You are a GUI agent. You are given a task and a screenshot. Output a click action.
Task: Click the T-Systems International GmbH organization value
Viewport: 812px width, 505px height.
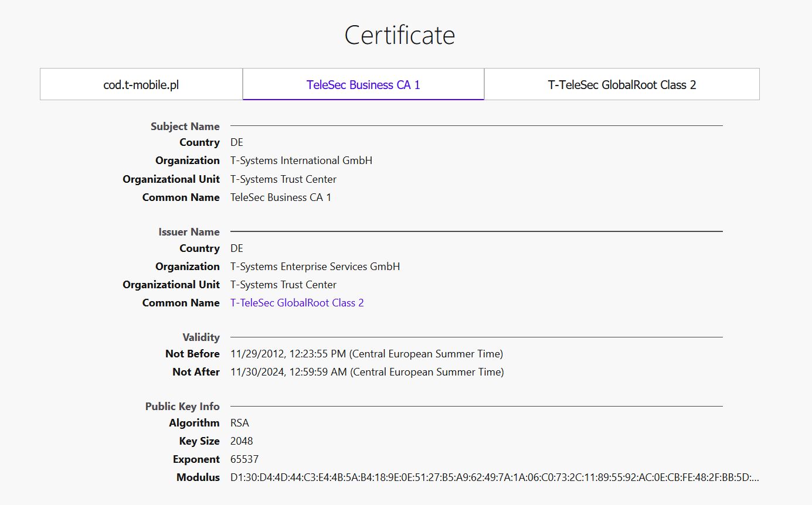[x=301, y=161]
